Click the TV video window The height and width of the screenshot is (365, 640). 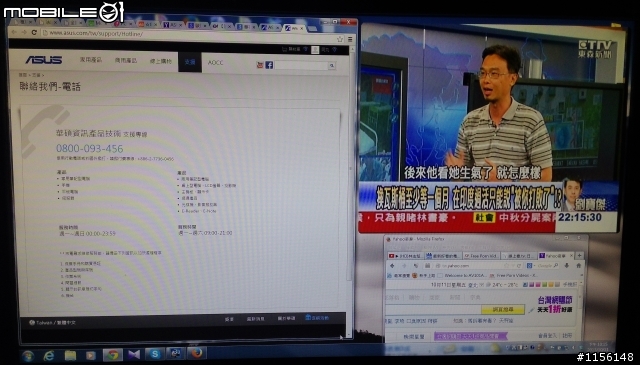coord(488,128)
